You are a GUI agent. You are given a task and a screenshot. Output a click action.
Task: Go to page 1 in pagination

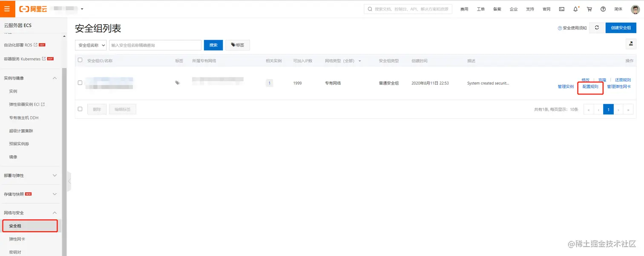click(608, 110)
